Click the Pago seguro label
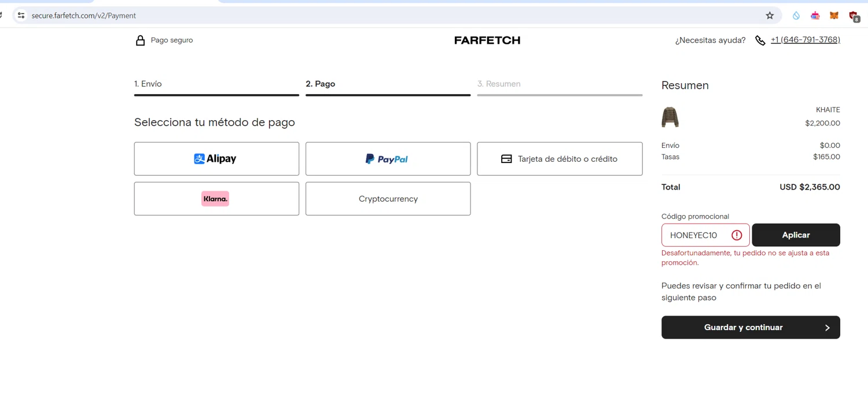 point(172,40)
